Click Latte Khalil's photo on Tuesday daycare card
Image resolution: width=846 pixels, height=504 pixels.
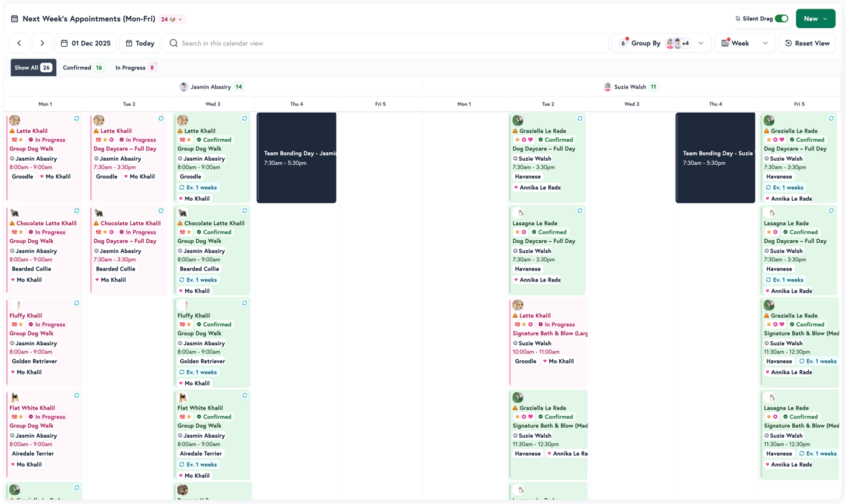point(98,121)
